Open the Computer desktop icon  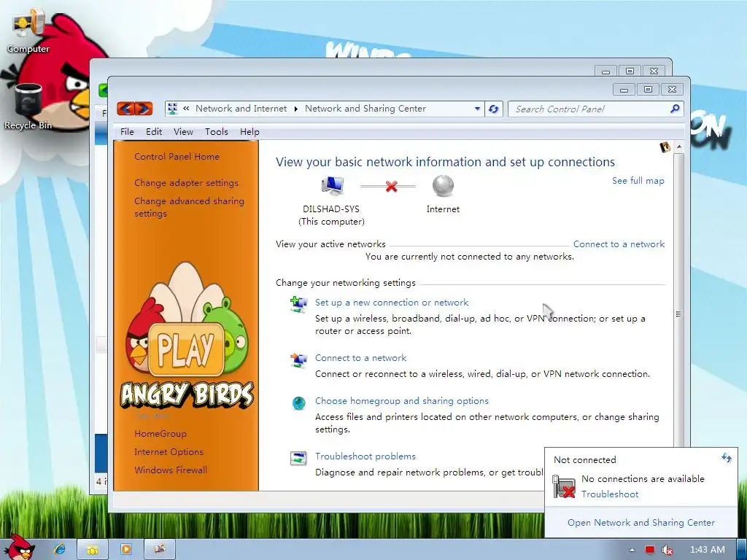coord(28,31)
